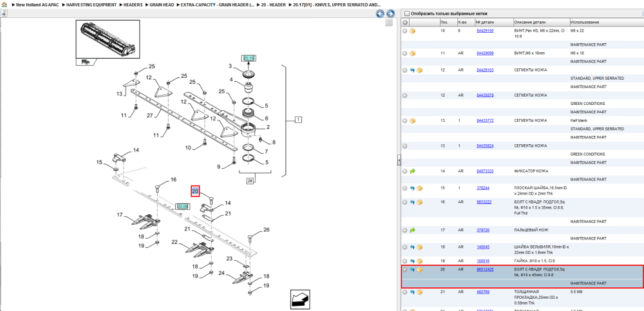Expand the row for part 84433772
The width and height of the screenshot is (644, 311).
click(405, 121)
